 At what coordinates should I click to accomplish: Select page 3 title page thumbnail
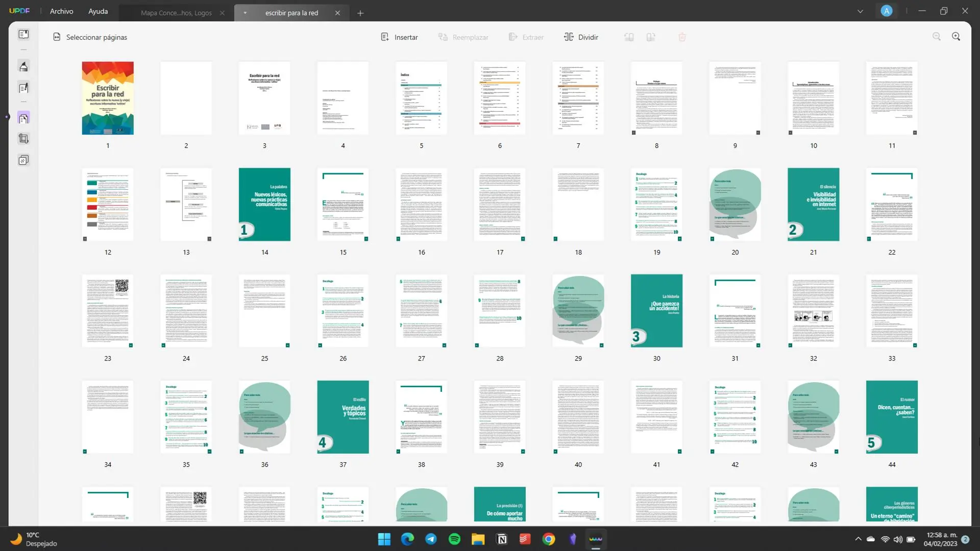point(264,98)
